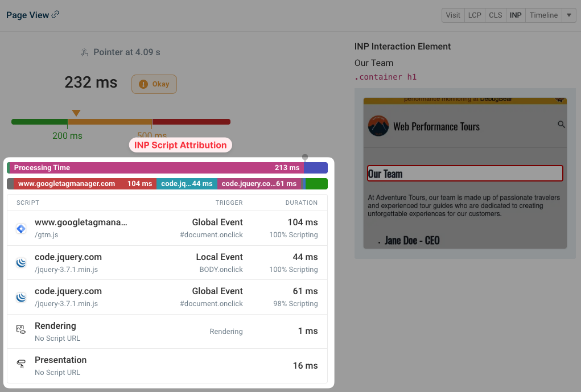
Task: Click the pointer interaction icon
Action: 85,52
